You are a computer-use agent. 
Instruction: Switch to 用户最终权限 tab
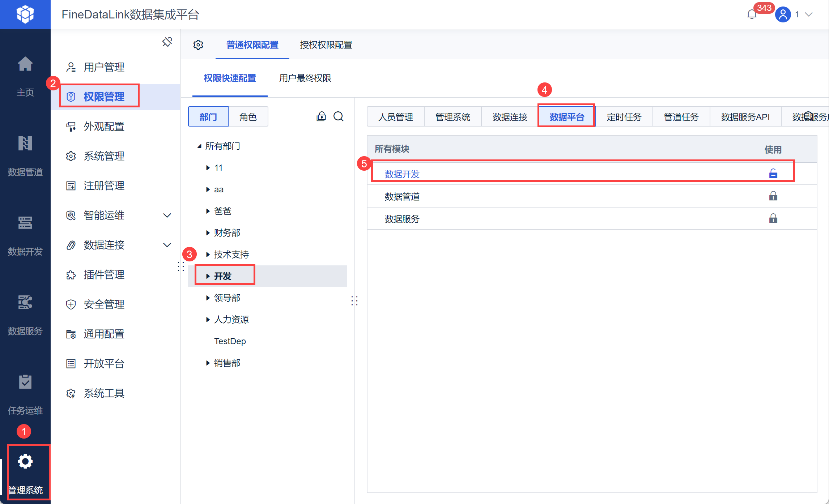click(x=305, y=78)
